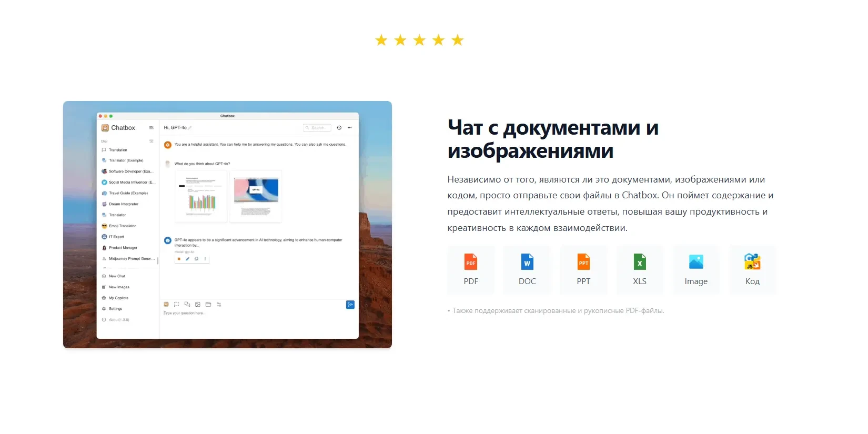Select the Midjourney Prompt Gener... chat
The height and width of the screenshot is (434, 868).
pos(128,259)
